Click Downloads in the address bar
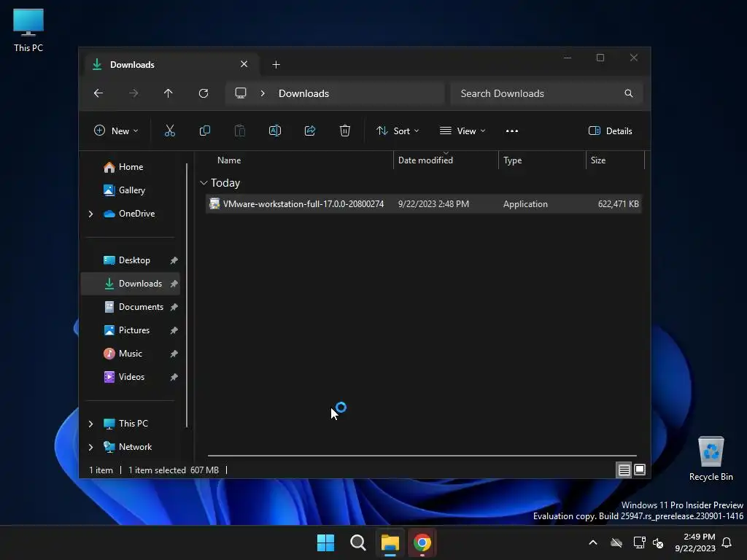The image size is (747, 560). (303, 93)
